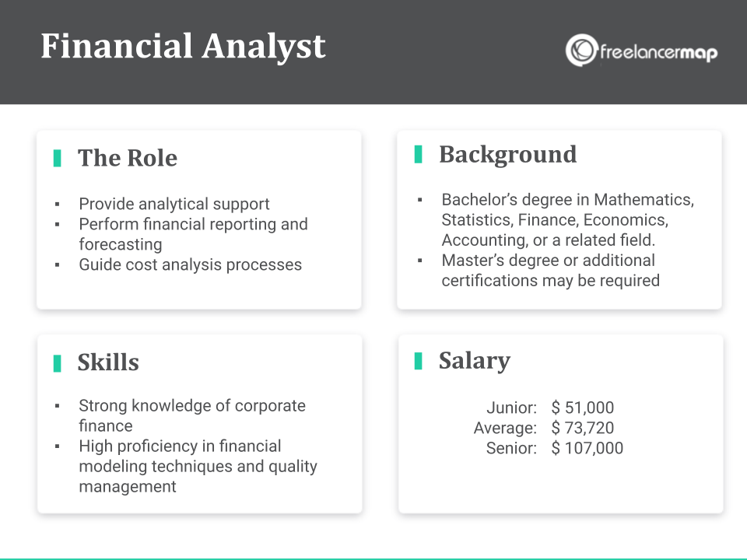
Task: Click the Average salary $ 73,720 value
Action: [x=583, y=428]
